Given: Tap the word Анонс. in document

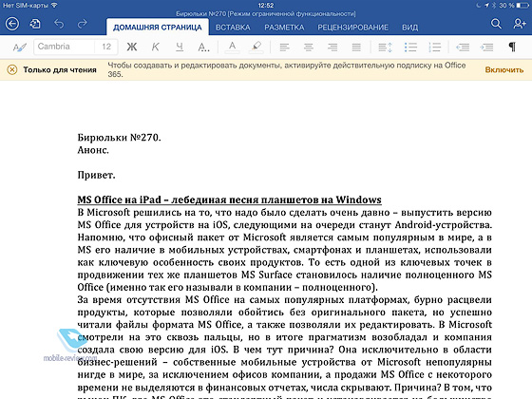Looking at the screenshot, I should click(93, 150).
